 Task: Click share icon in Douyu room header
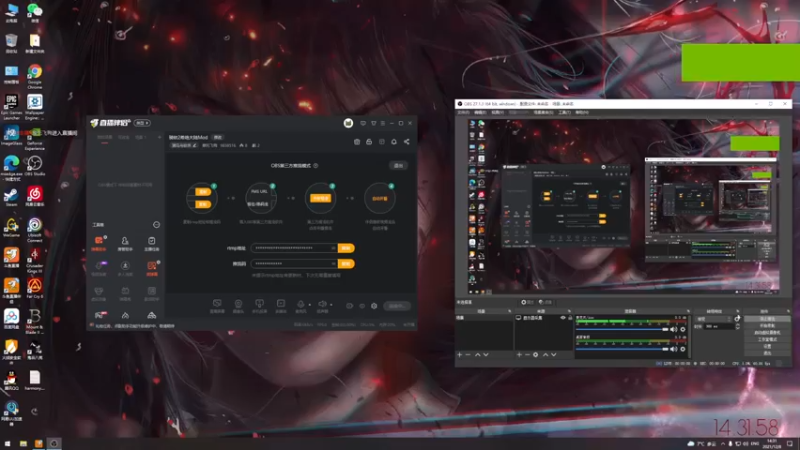(407, 141)
